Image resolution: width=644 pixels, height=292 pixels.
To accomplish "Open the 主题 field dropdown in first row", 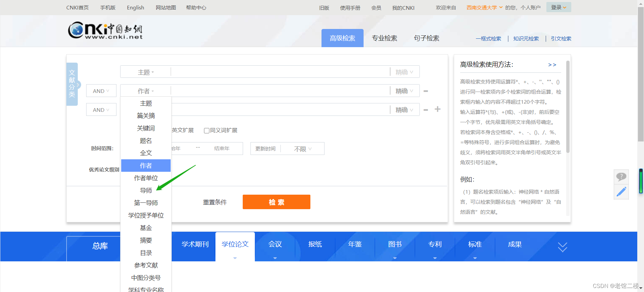I will click(x=146, y=72).
